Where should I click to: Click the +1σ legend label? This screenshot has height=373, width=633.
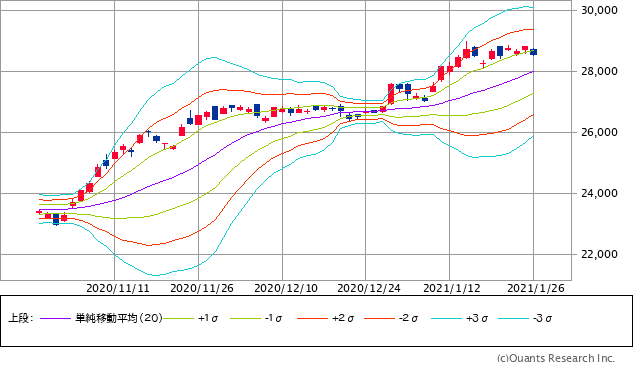pos(208,318)
